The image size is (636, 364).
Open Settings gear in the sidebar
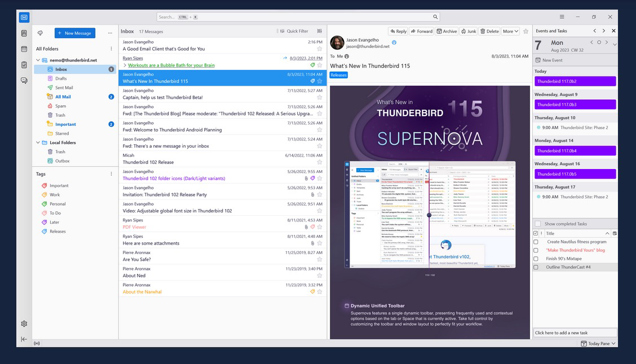[24, 324]
